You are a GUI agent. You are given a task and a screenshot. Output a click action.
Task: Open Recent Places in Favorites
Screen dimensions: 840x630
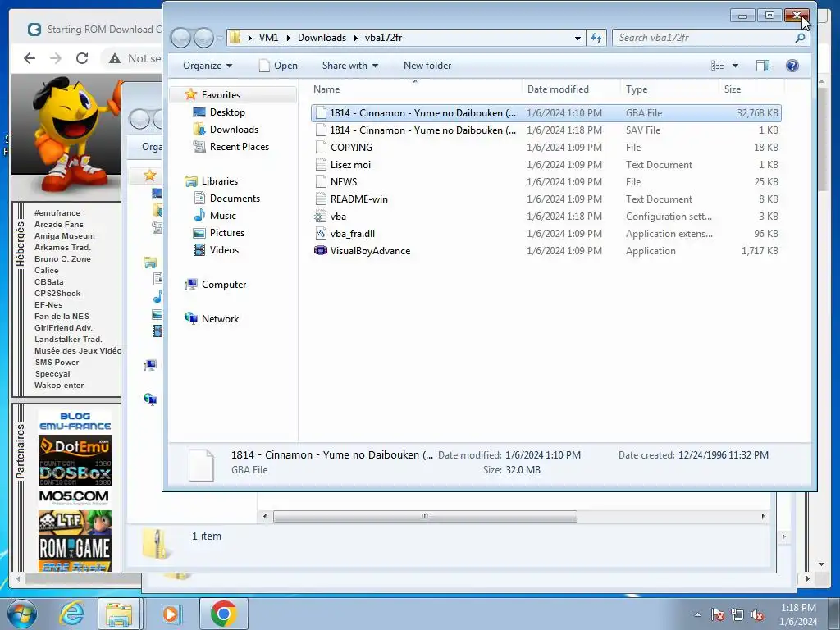coord(239,146)
